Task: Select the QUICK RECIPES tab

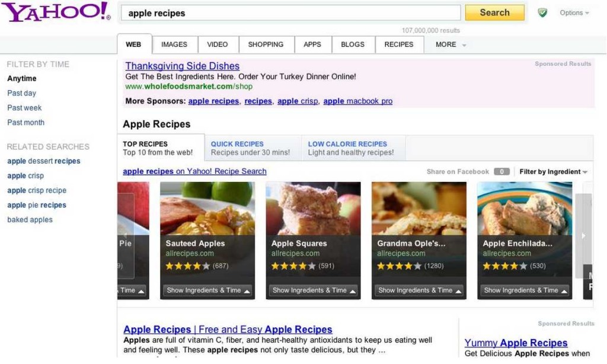Action: [253, 148]
